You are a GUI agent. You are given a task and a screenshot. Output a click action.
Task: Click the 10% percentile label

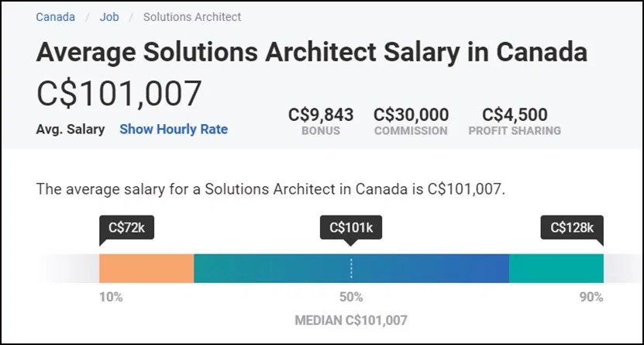(x=111, y=297)
